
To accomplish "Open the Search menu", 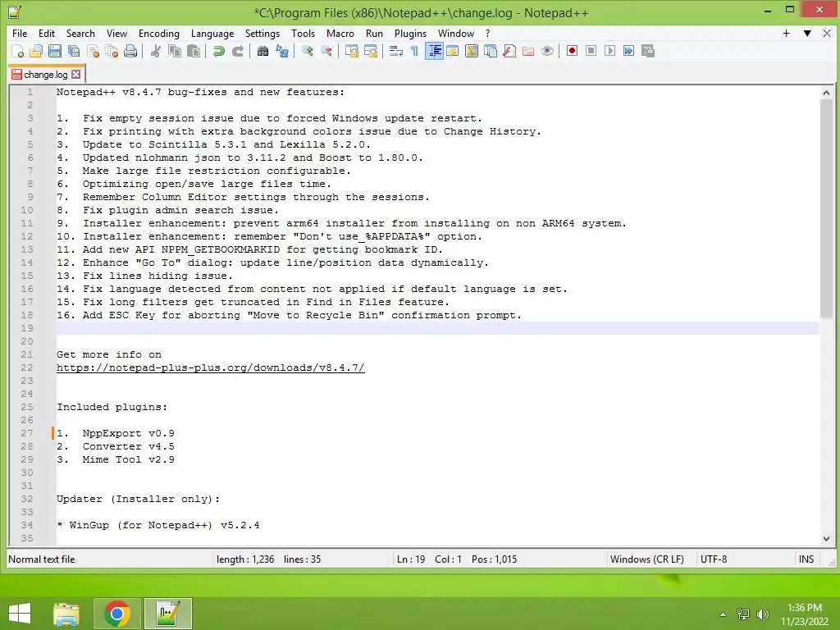I will 80,33.
